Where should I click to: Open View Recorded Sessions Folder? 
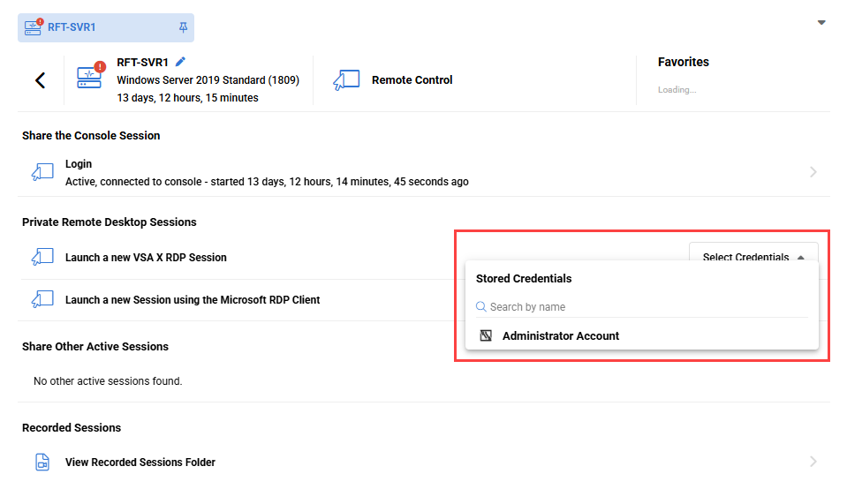click(x=140, y=463)
